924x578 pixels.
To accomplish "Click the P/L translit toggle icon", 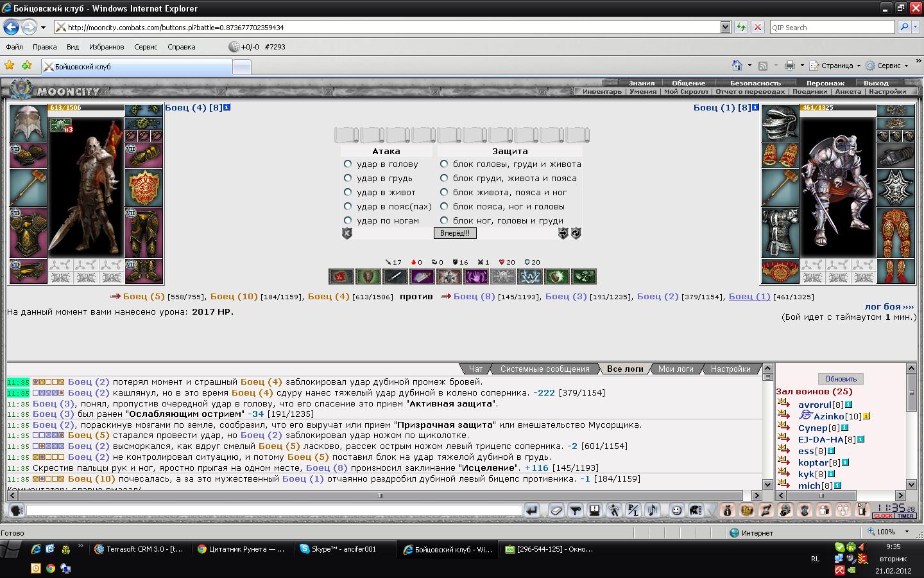I will tap(633, 511).
